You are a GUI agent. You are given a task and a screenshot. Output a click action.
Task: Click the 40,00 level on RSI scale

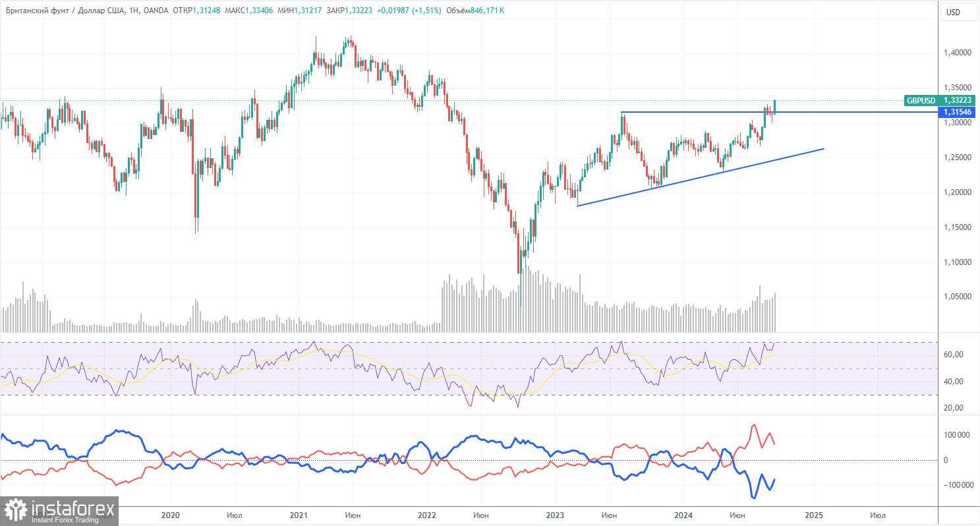(x=954, y=382)
